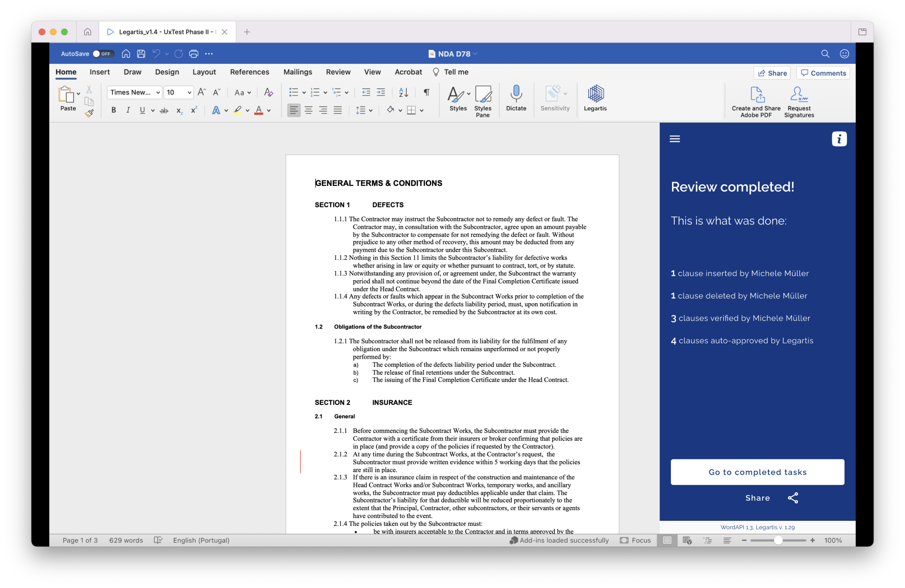Toggle Focus mode in status bar
This screenshot has width=905, height=588.
(x=635, y=540)
